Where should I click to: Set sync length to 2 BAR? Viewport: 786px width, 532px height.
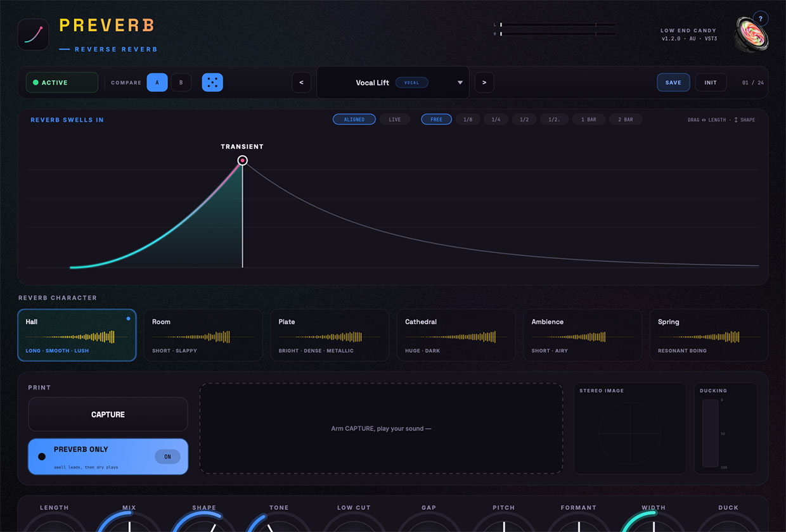(626, 119)
